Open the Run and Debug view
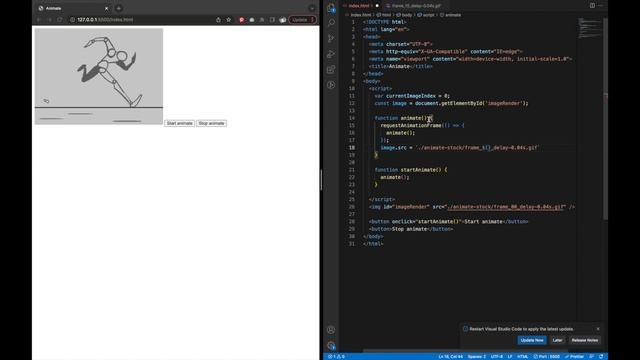Screen dimensions: 640x360 pos(331,54)
